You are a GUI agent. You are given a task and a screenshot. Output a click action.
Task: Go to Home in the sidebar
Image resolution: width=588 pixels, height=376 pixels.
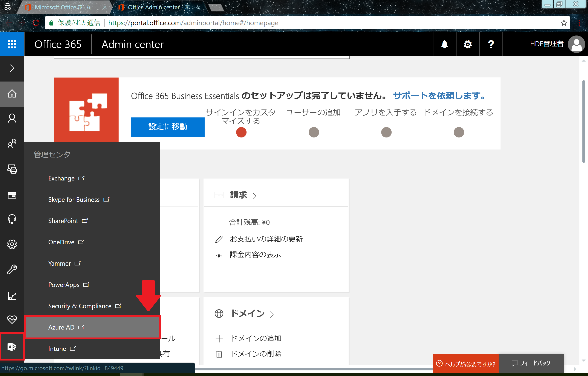pos(12,94)
